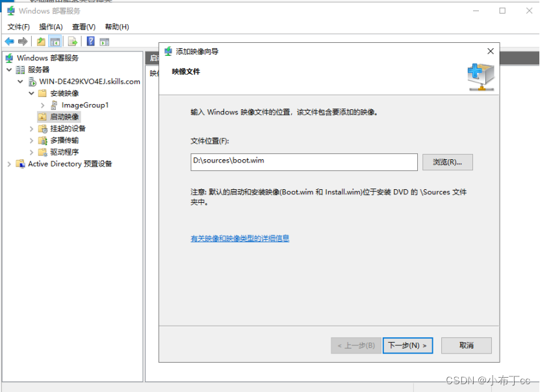540x392 pixels.
Task: Select the Windows 部署服务 root node icon
Action: (x=9, y=58)
